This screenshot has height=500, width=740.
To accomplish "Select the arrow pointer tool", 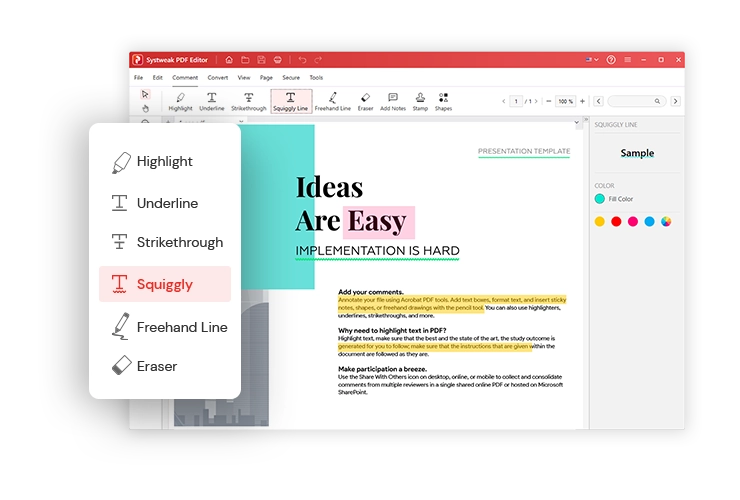I will point(145,94).
